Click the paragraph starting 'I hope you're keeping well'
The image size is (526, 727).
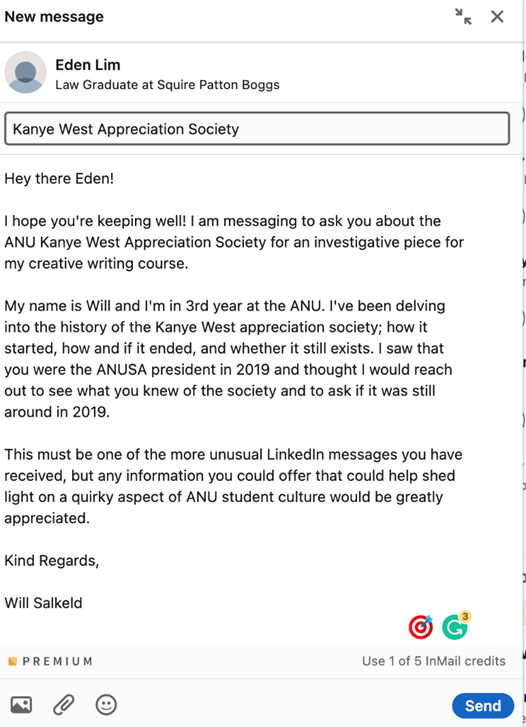[x=234, y=242]
